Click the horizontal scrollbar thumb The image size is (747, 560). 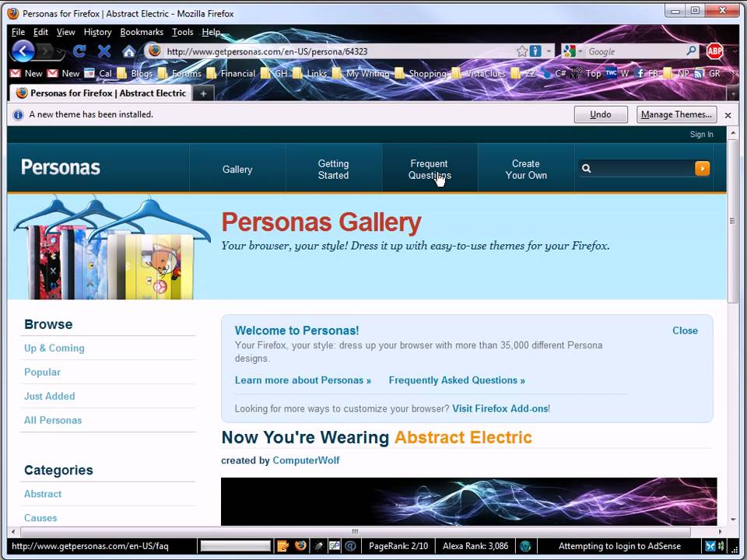[355, 531]
